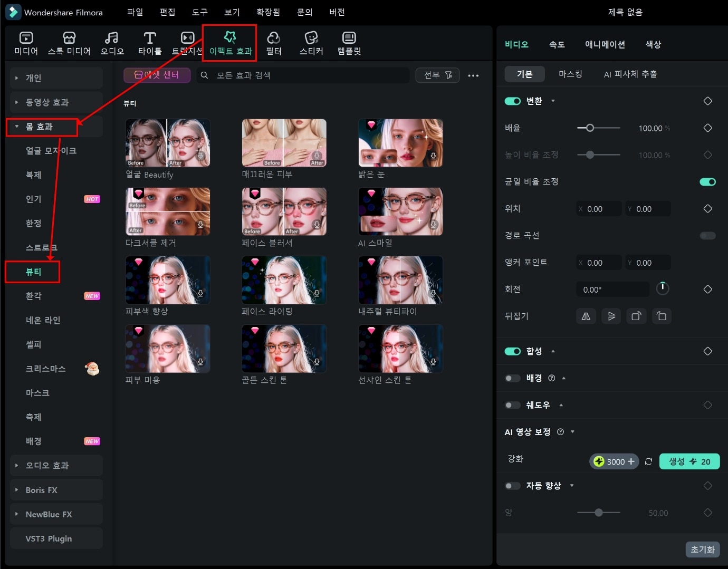Click the horizontal flip icon in 뒤집기
The height and width of the screenshot is (569, 728).
pos(586,316)
